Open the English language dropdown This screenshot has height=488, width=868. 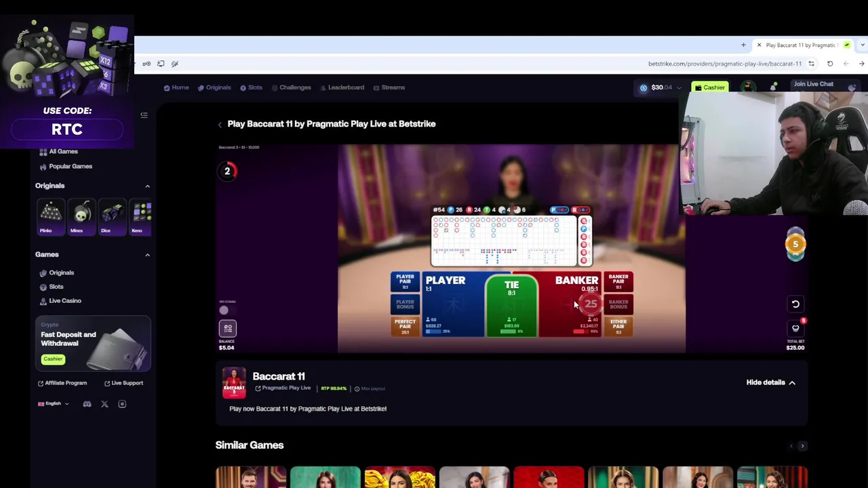pyautogui.click(x=54, y=404)
